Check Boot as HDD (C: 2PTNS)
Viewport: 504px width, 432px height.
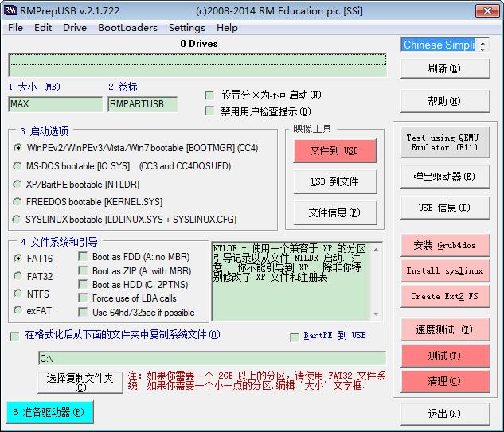[x=83, y=284]
